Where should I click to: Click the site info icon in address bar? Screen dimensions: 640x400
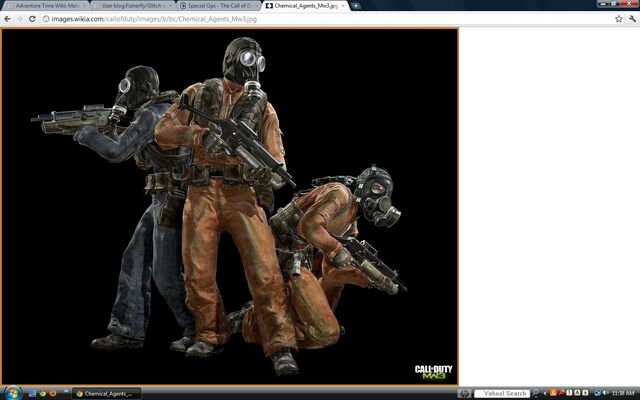pyautogui.click(x=46, y=19)
